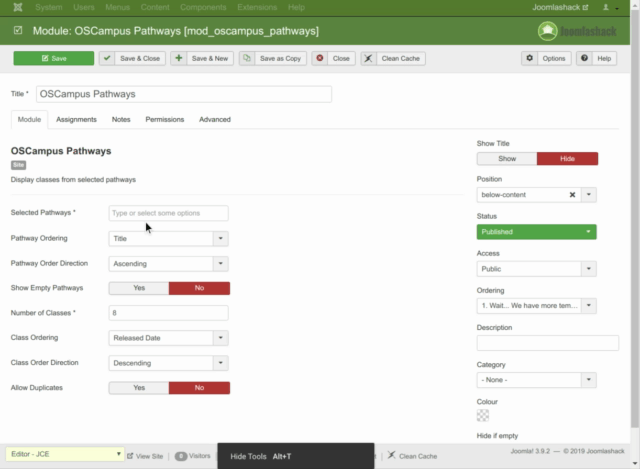Set Show Title to Show

507,159
